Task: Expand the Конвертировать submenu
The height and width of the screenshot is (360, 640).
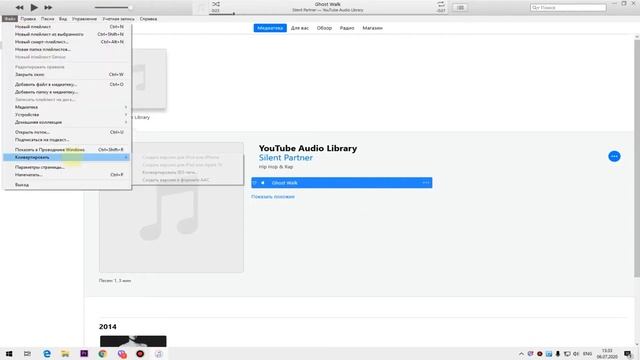Action: (x=67, y=157)
